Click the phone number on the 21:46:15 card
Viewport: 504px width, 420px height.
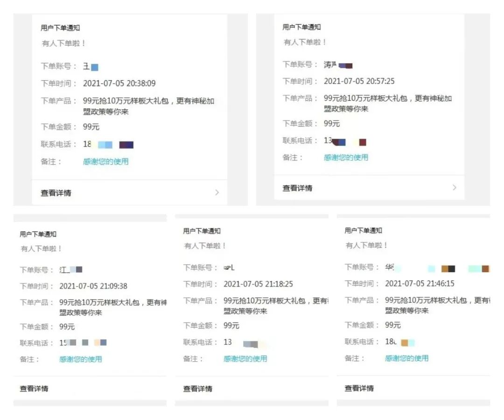(400, 342)
